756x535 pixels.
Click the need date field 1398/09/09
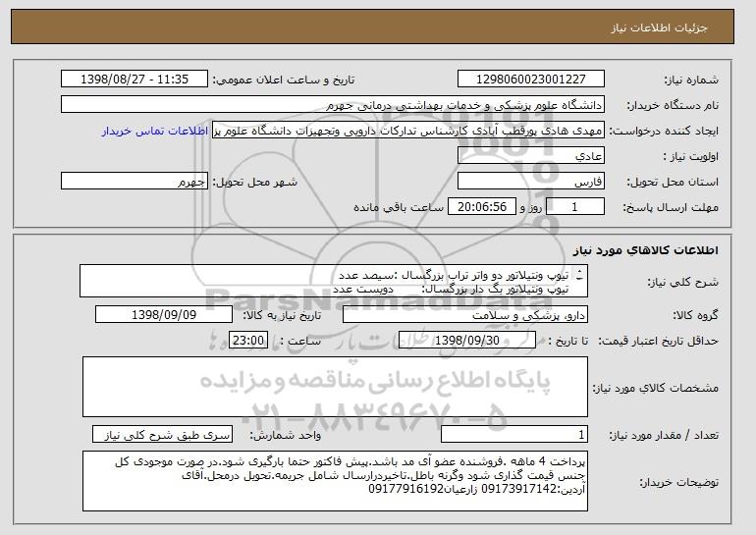coord(164,315)
